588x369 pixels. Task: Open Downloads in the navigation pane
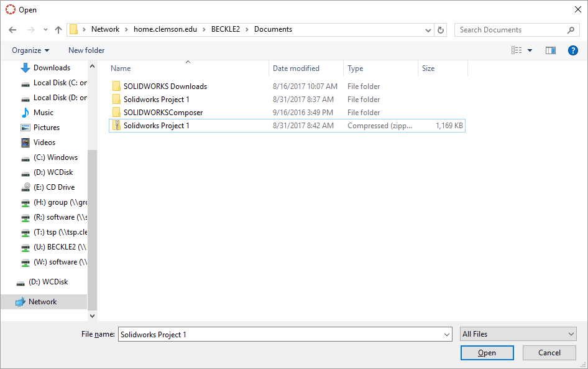52,68
